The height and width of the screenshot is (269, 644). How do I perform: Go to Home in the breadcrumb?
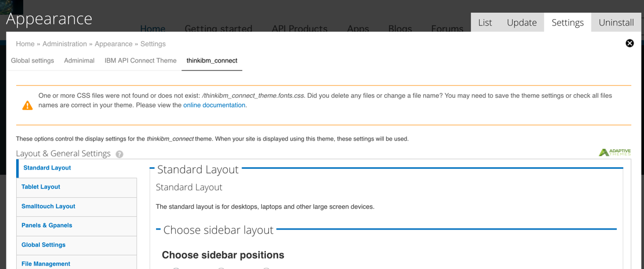[x=25, y=43]
